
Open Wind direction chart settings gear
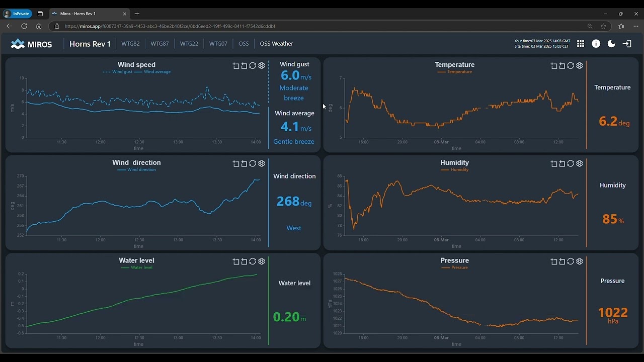click(262, 163)
